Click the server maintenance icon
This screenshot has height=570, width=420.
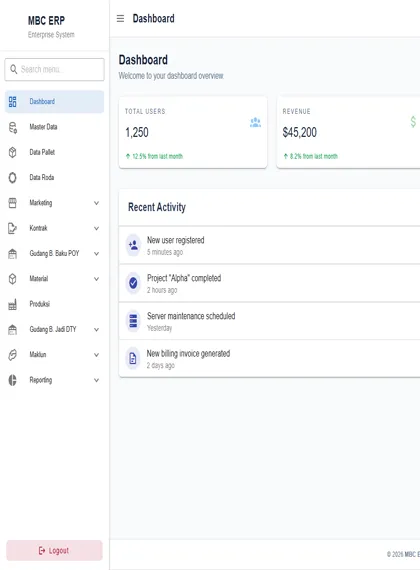[x=133, y=321]
